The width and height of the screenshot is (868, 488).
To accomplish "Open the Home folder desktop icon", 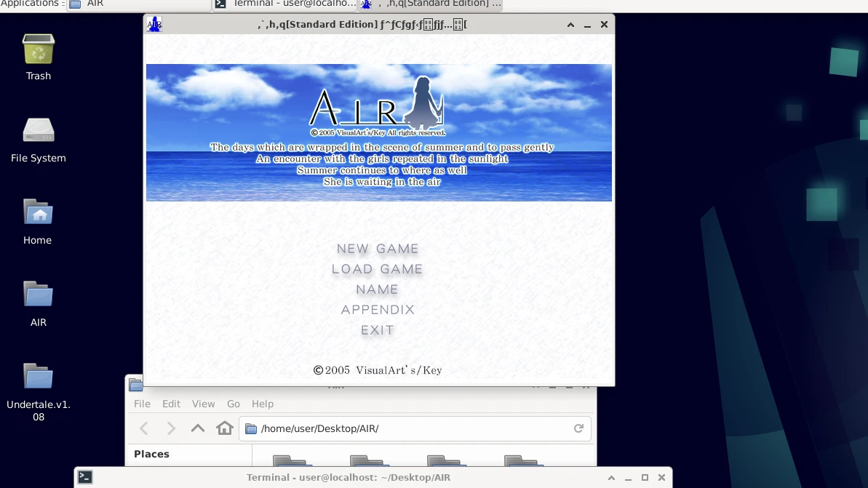I will [x=39, y=214].
